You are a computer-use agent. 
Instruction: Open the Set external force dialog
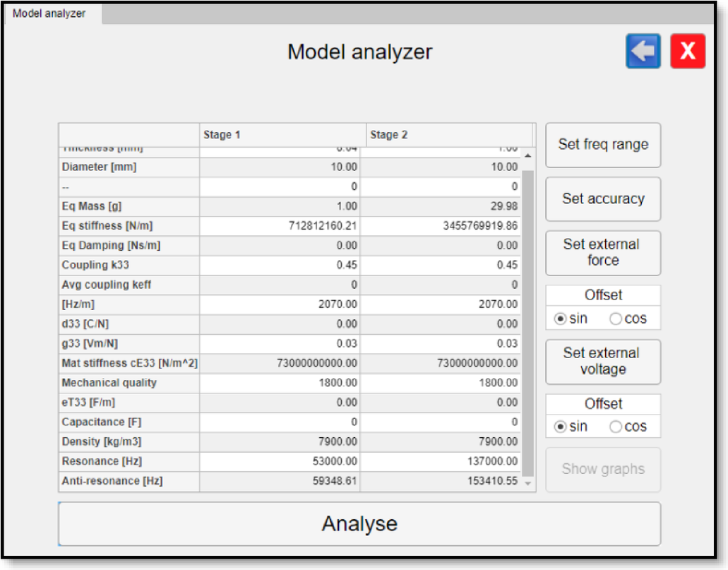coord(602,253)
